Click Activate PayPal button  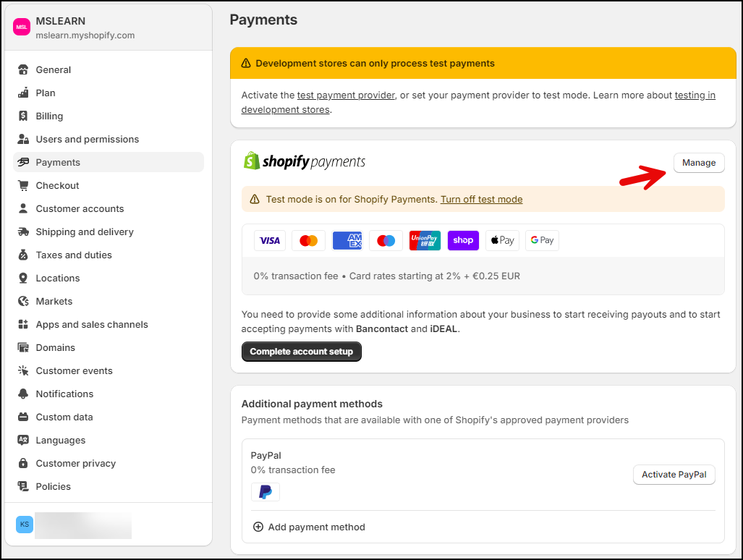click(674, 475)
